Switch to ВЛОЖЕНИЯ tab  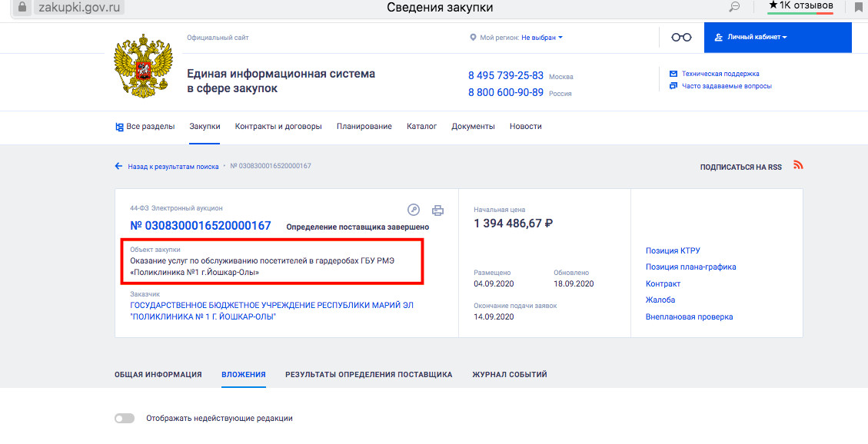click(x=244, y=374)
